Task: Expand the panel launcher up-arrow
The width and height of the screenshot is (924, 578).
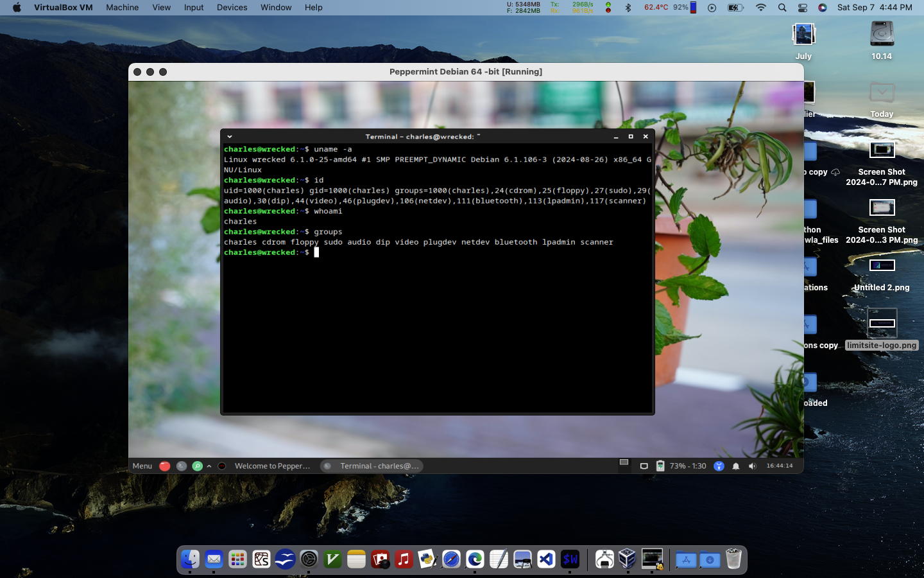Action: pyautogui.click(x=209, y=466)
